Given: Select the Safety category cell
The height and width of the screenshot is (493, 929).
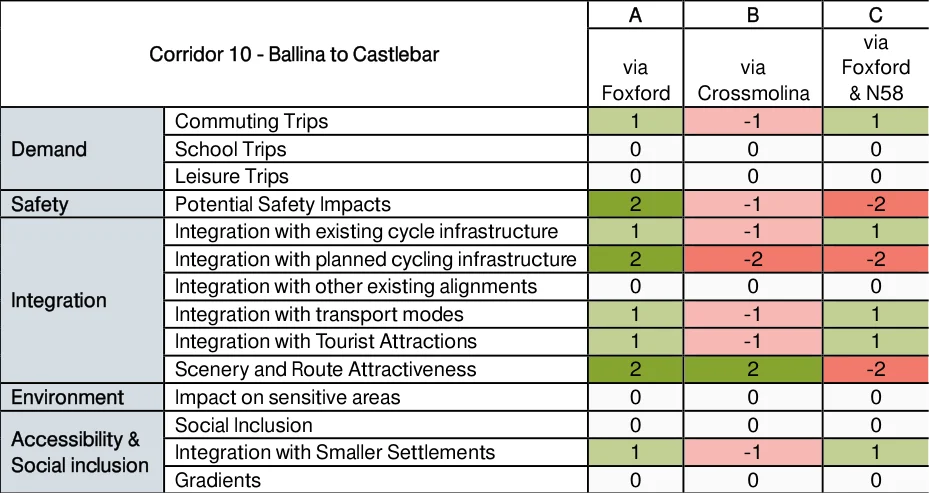Looking at the screenshot, I should pos(82,204).
